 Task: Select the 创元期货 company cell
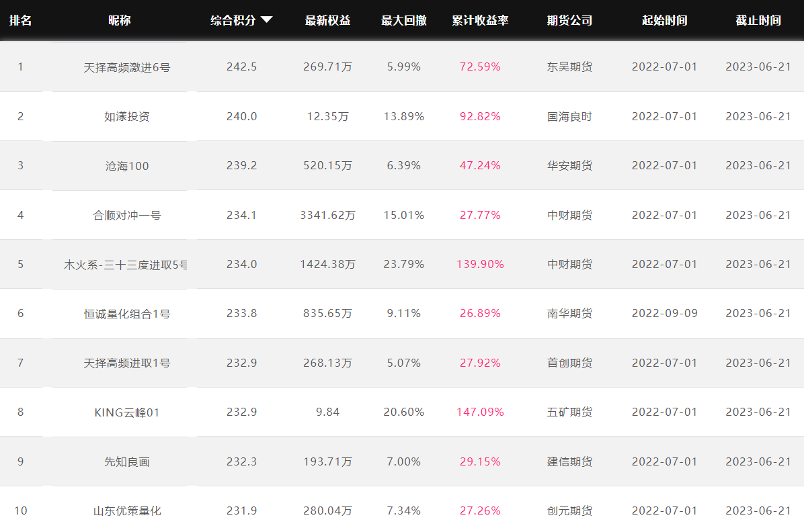[x=569, y=511]
